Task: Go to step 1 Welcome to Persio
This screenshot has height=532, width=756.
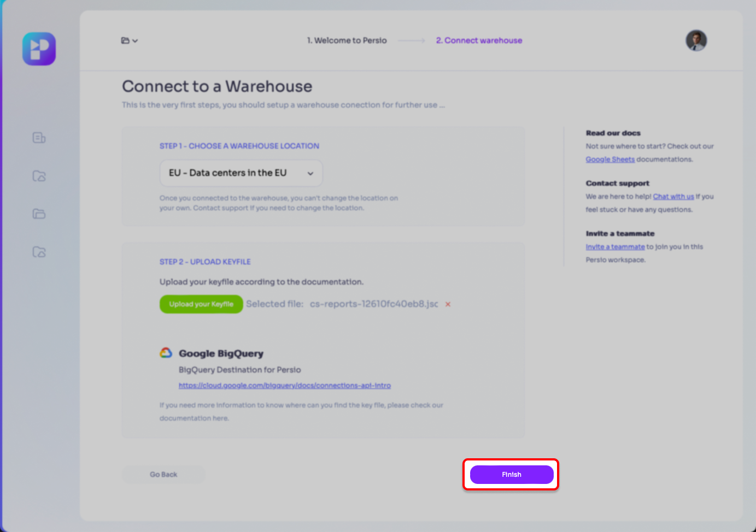Action: [x=347, y=40]
